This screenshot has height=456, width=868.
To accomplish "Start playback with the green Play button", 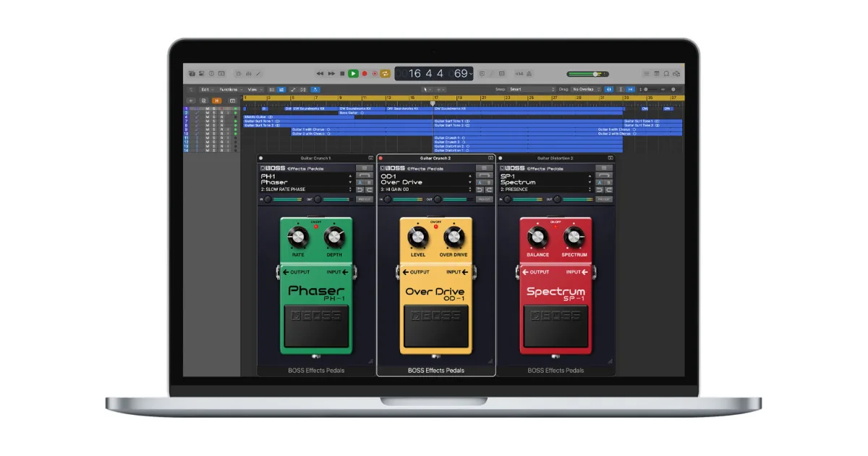I will tap(353, 74).
